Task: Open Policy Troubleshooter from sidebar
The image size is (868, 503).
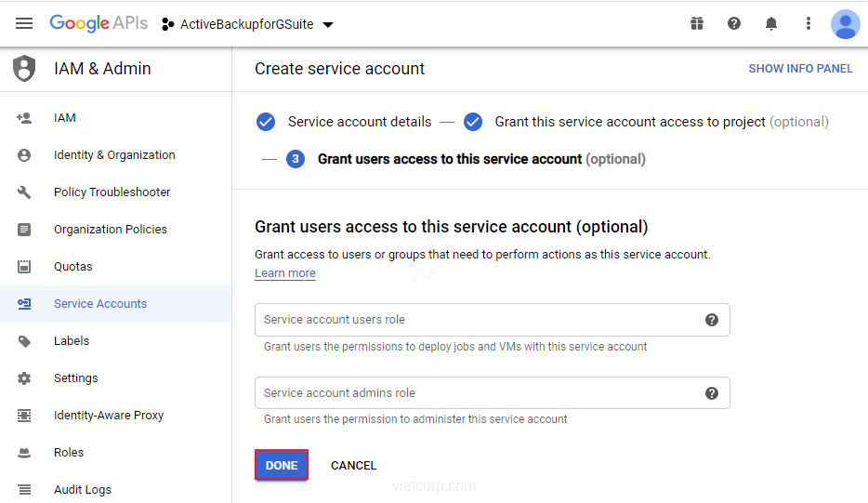Action: [x=112, y=192]
